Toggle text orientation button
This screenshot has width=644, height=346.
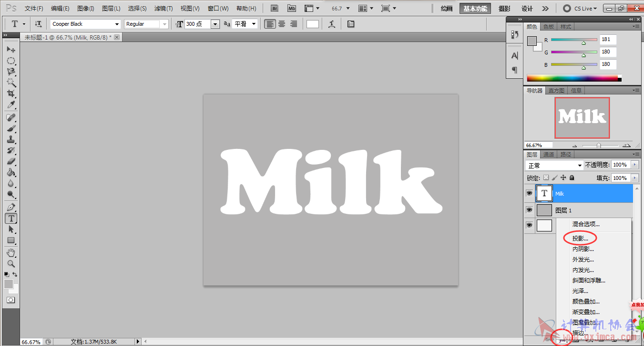click(38, 24)
